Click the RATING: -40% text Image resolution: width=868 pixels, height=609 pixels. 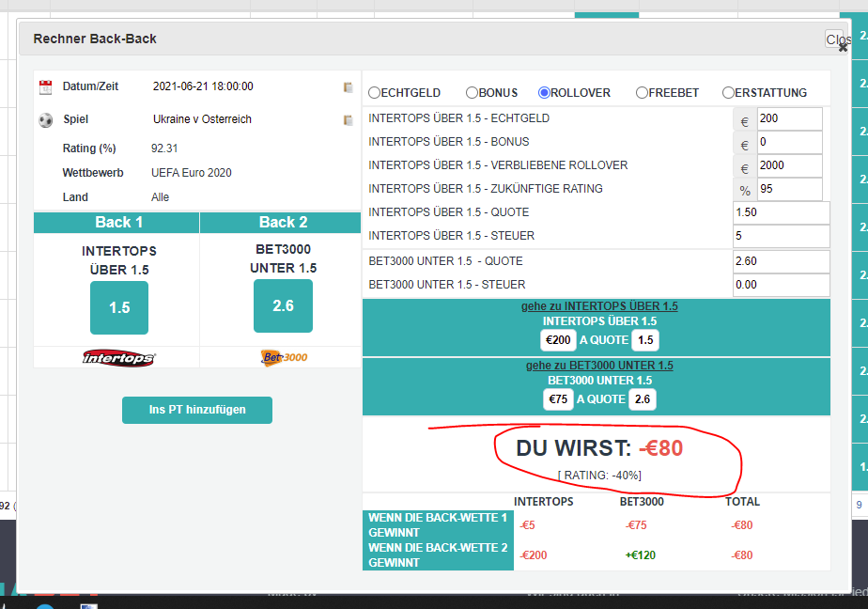tap(599, 476)
